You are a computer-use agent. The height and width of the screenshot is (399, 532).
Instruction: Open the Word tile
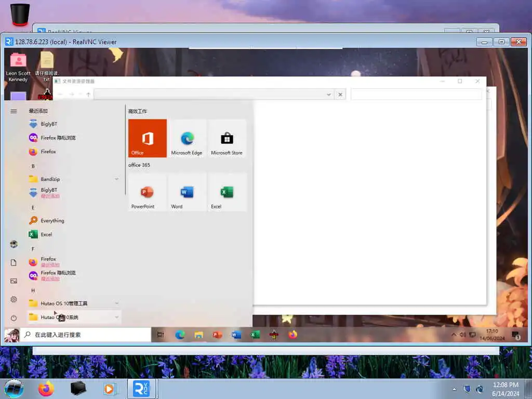[x=187, y=192]
